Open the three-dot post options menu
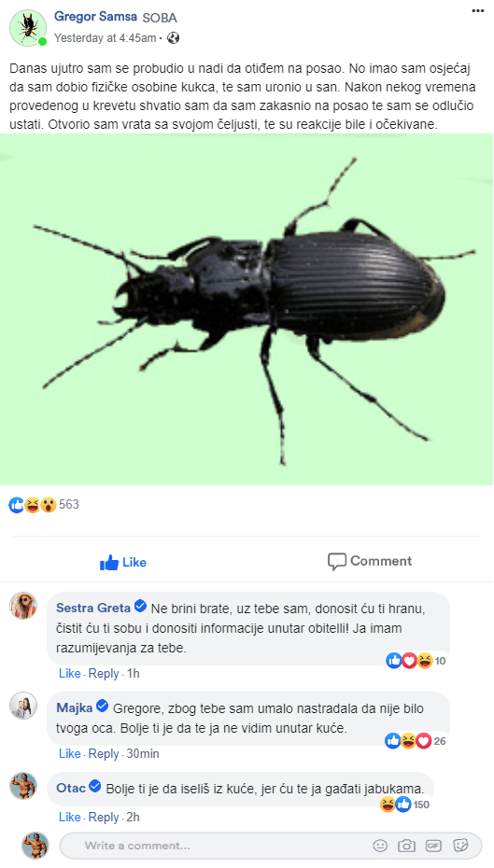Screen dimensions: 494x868 tap(478, 10)
